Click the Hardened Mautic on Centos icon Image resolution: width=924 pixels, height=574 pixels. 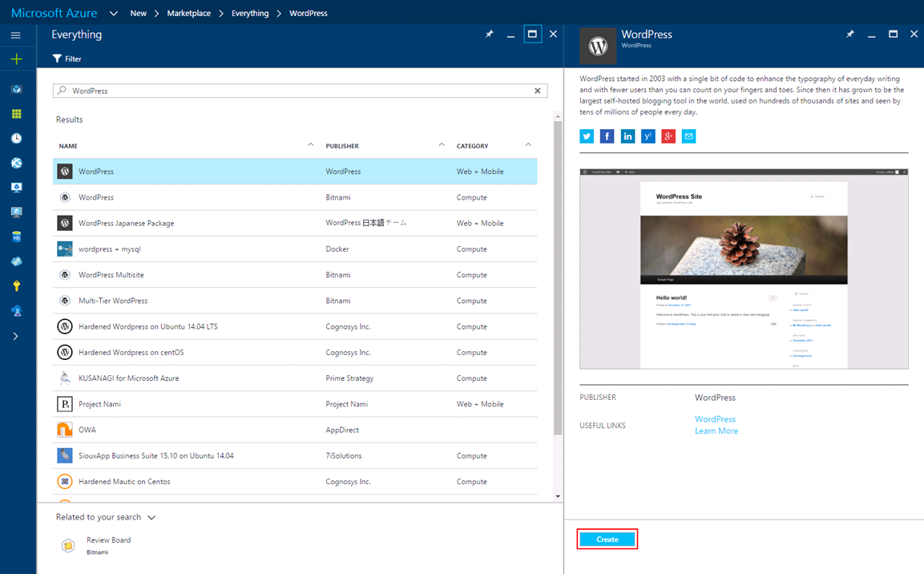pos(65,482)
